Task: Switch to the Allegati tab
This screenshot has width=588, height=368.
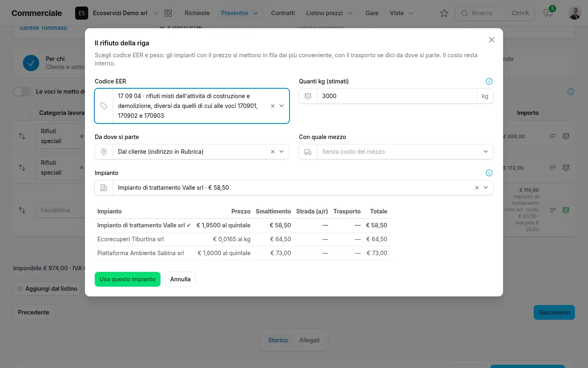Action: coord(310,340)
